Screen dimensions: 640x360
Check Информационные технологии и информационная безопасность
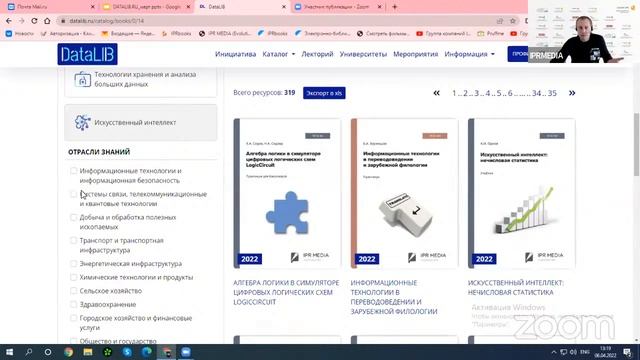point(73,171)
